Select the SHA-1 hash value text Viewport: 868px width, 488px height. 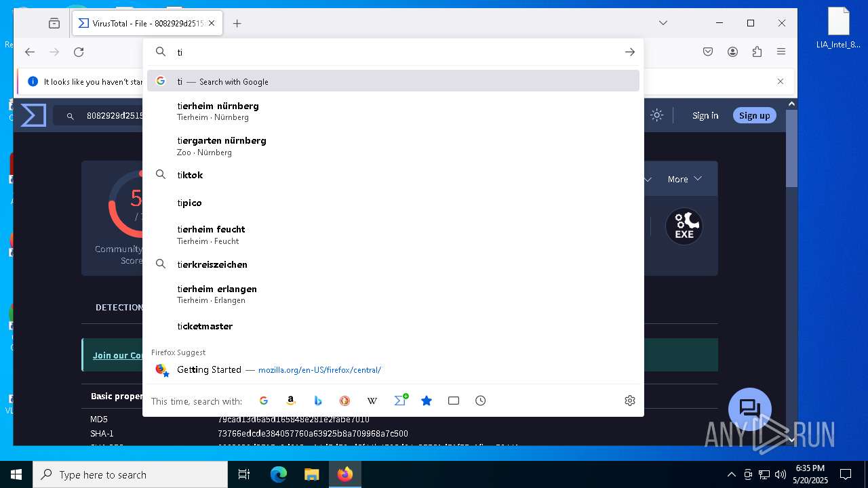tap(313, 433)
